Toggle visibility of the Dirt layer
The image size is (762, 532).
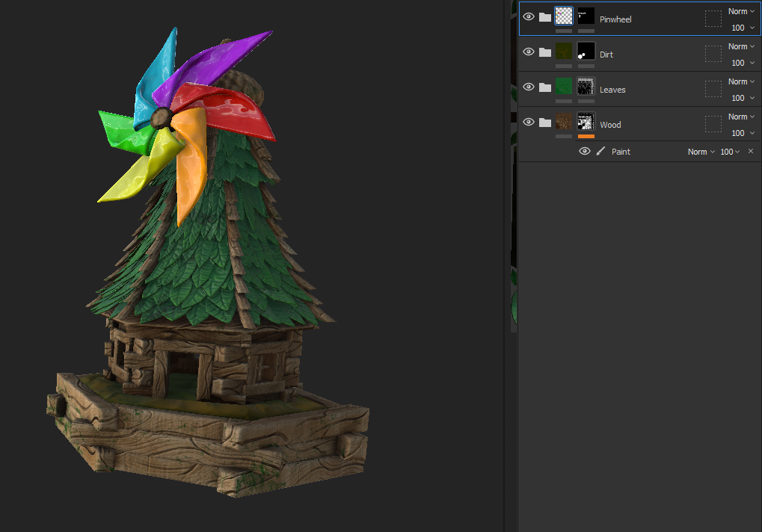pyautogui.click(x=529, y=52)
